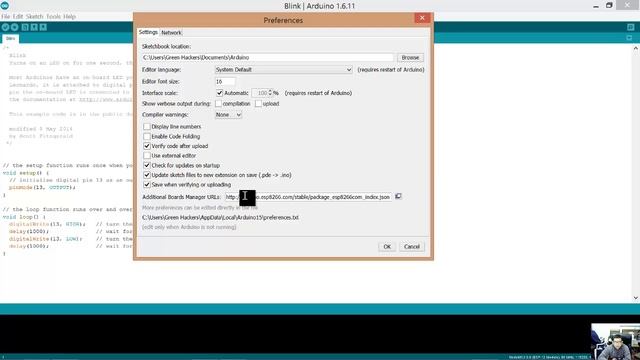Click editor scrollbar up arrow

click(x=636, y=48)
